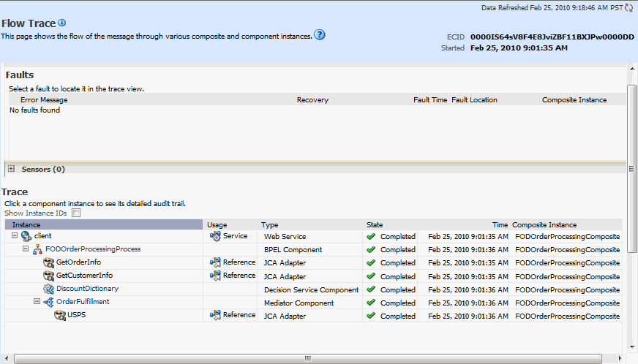This screenshot has width=638, height=364.
Task: Click the refresh icon beside Data Refreshed
Action: tap(629, 8)
